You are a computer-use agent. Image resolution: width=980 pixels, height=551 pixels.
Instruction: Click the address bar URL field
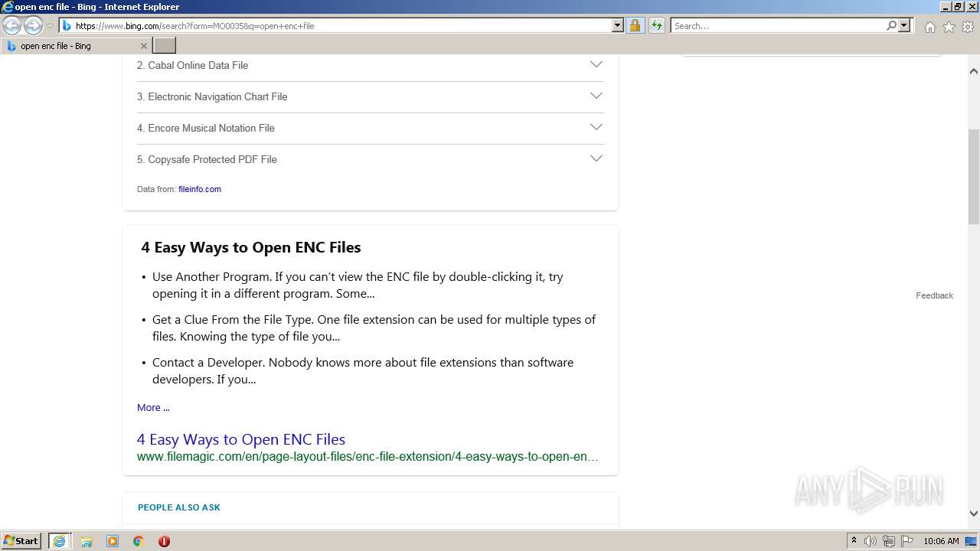[x=342, y=26]
